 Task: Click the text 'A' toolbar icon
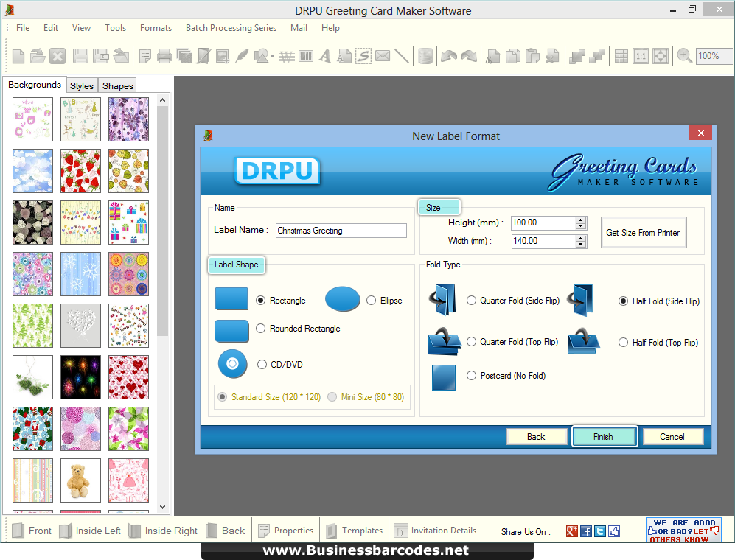(325, 56)
